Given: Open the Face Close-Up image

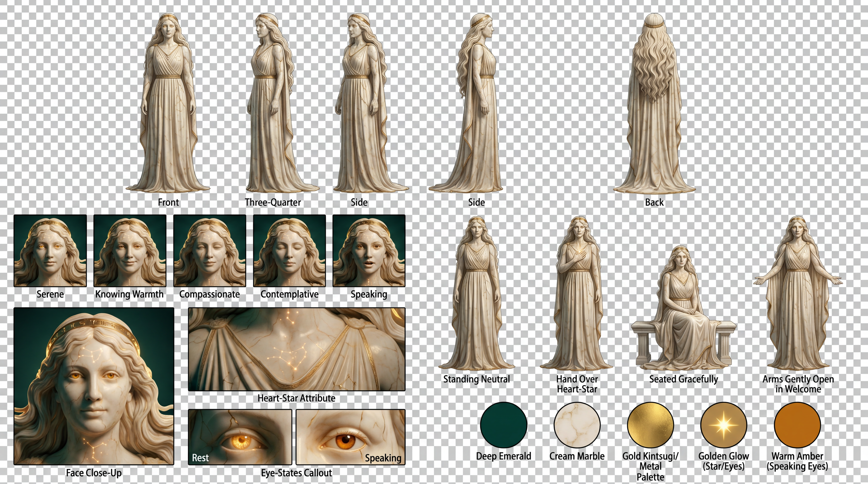Looking at the screenshot, I should tap(94, 386).
